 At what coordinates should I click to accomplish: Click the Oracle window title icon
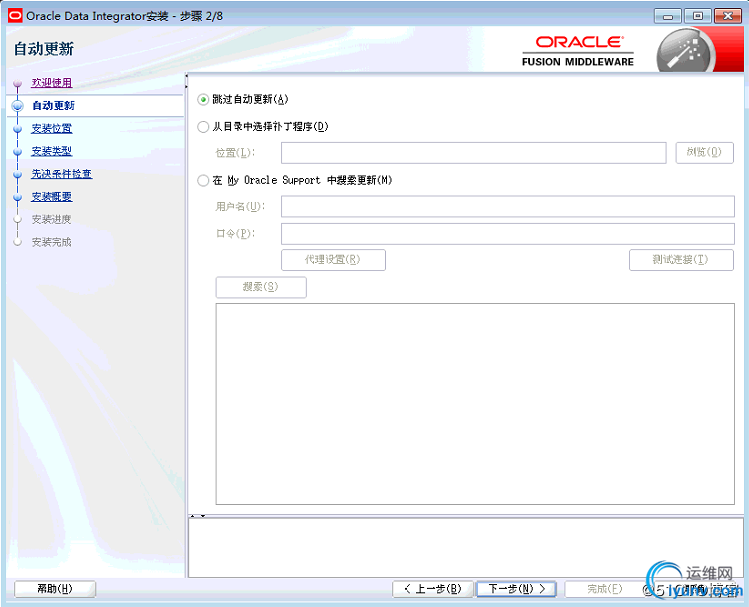coord(15,16)
